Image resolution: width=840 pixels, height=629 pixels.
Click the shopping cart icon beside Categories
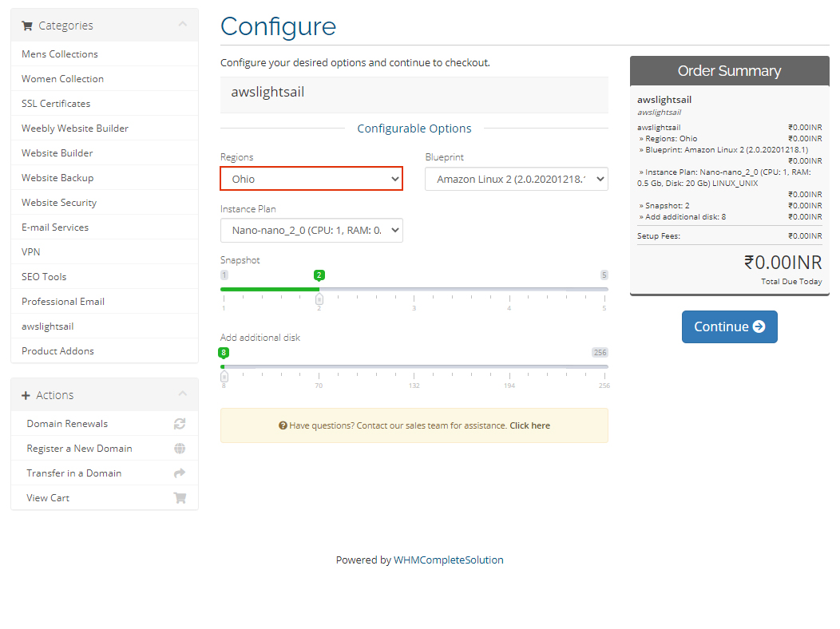pos(27,26)
